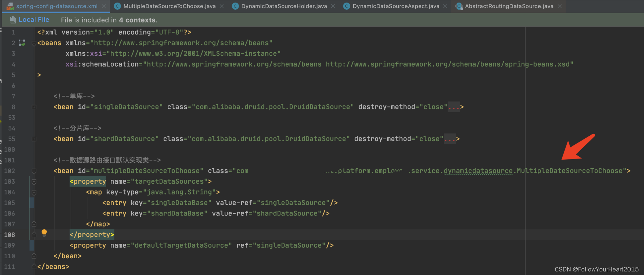Click fold end marker at line 108
This screenshot has height=275, width=644.
pyautogui.click(x=34, y=234)
